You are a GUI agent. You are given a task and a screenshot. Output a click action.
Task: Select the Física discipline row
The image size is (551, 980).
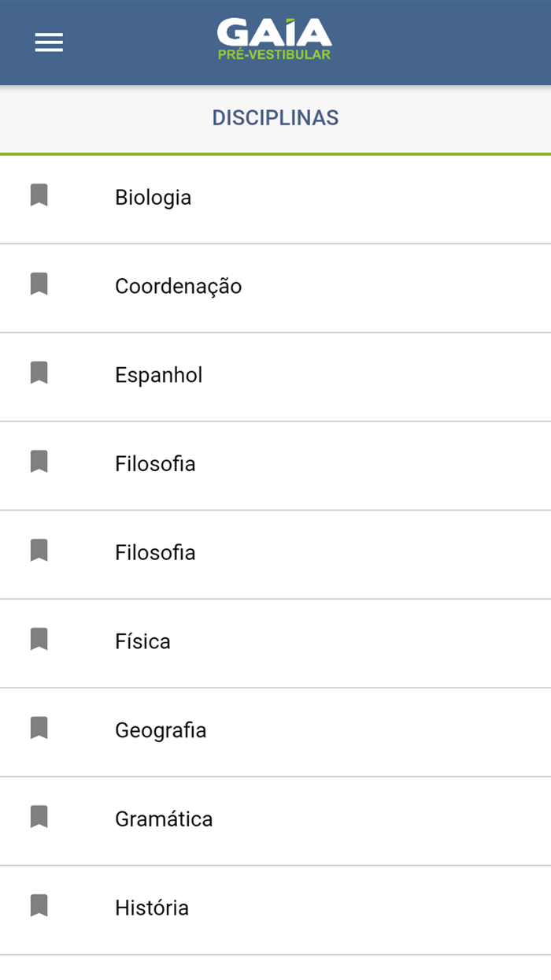click(142, 642)
